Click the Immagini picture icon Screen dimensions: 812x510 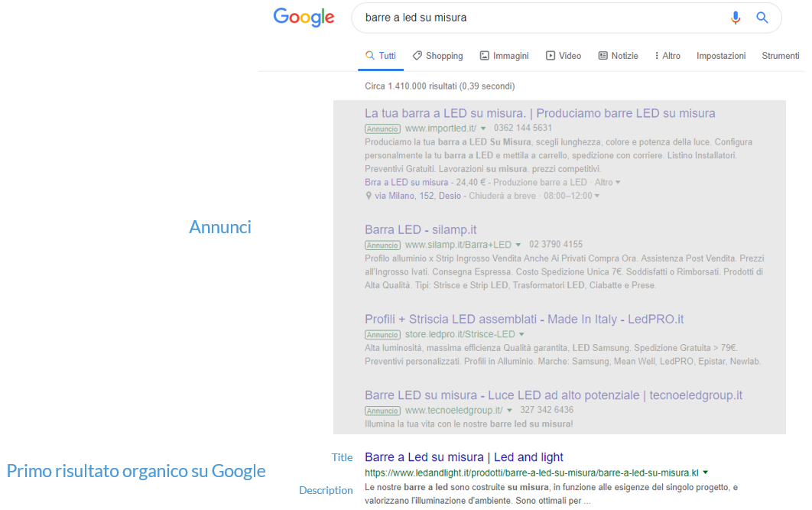(484, 55)
